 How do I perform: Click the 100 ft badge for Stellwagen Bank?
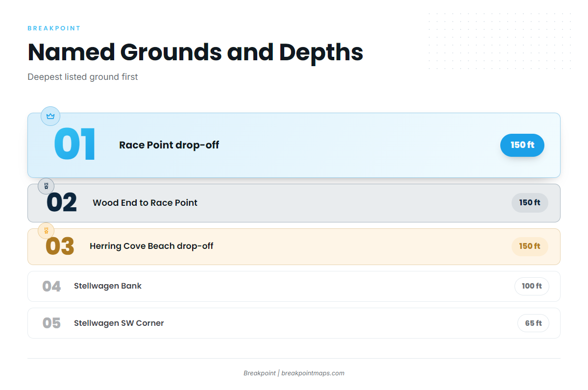click(x=532, y=286)
